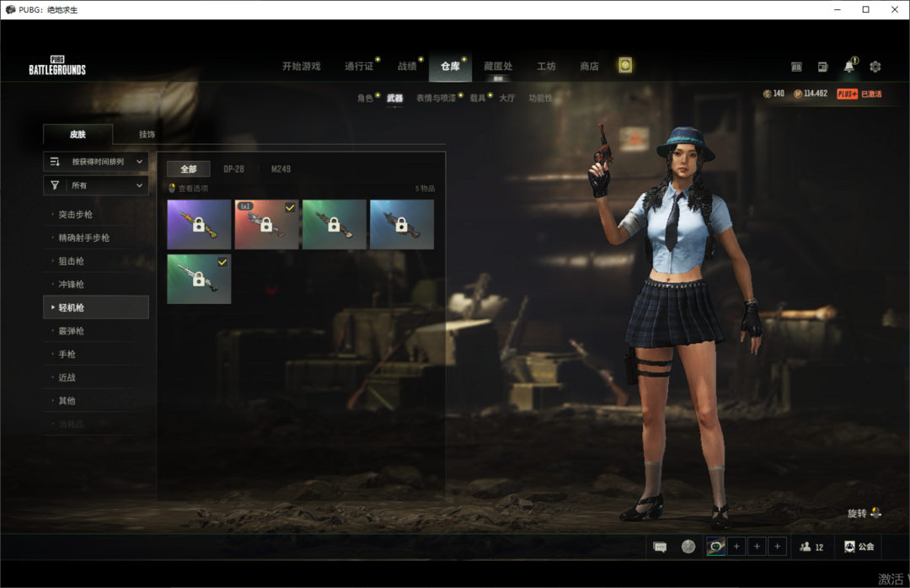This screenshot has width=910, height=588.
Task: Click the PLUS+ badge icon
Action: (847, 94)
